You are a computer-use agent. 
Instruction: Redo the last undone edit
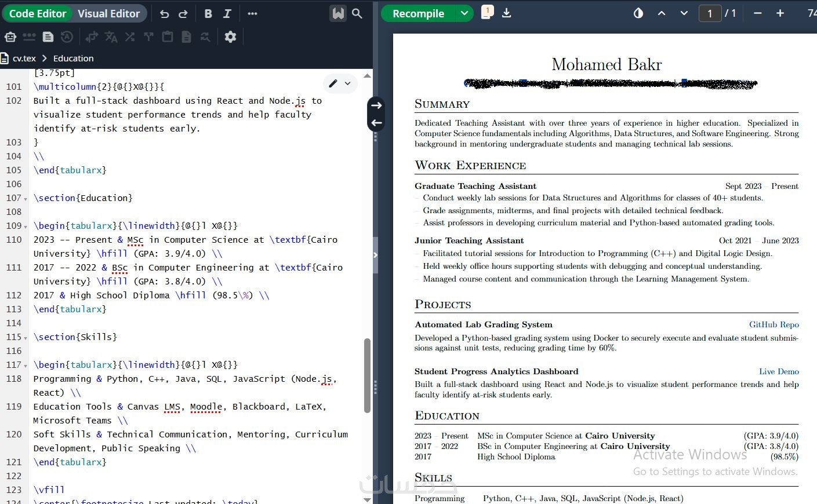[x=183, y=13]
